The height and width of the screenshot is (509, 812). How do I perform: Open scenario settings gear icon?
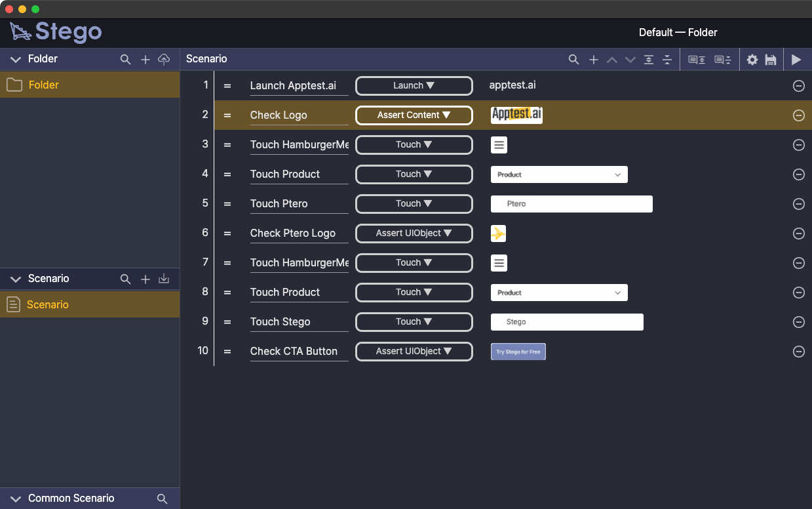[x=752, y=60]
